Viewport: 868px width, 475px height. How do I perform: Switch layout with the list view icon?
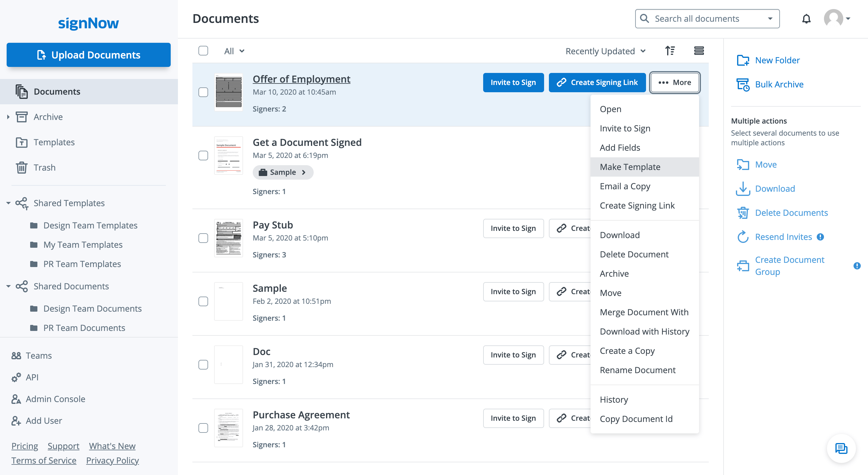[699, 51]
